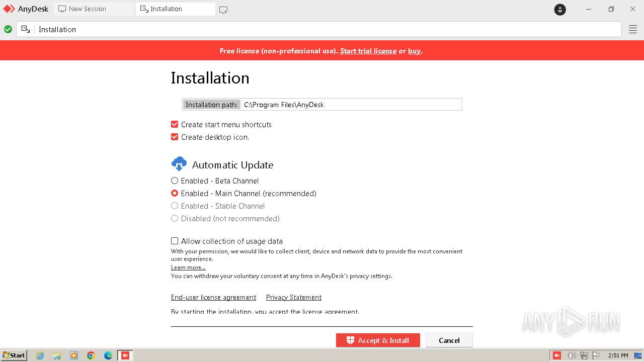Open the Learn more link
Viewport: 644px width, 362px height.
pos(188,267)
